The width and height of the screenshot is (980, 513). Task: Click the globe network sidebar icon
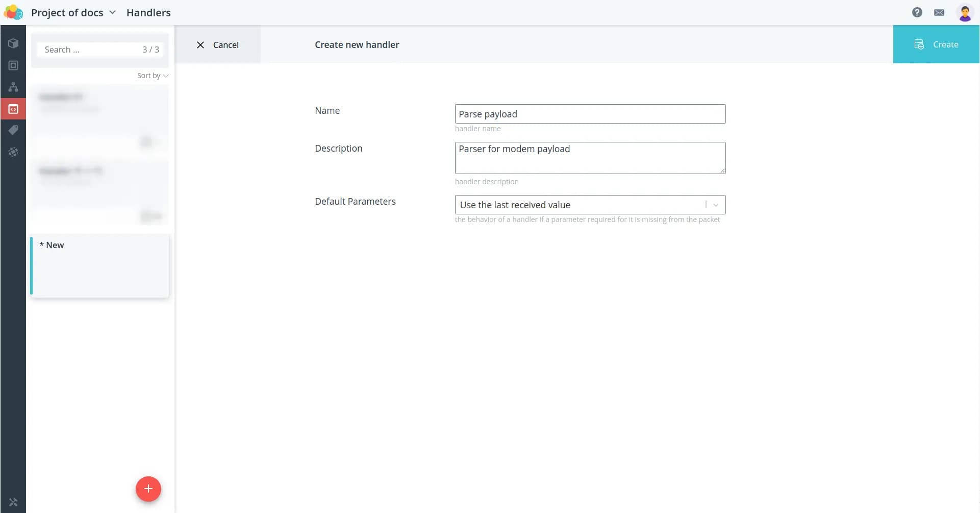(x=13, y=152)
